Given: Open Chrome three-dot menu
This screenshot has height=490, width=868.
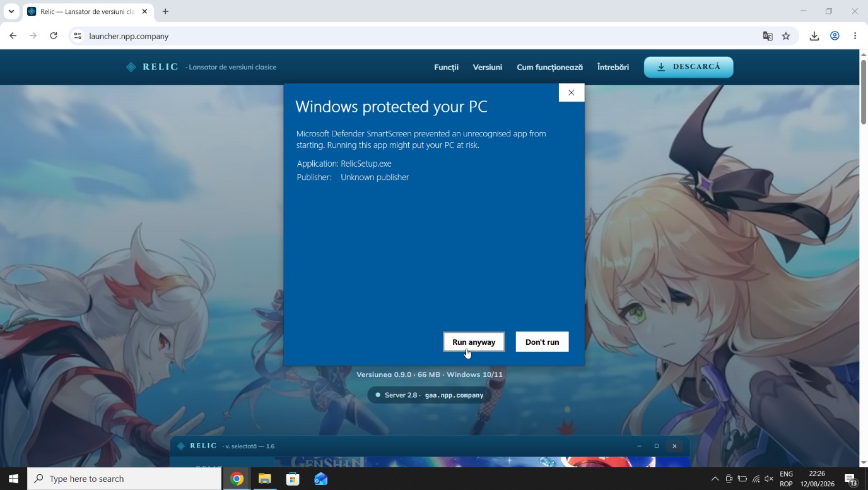Looking at the screenshot, I should [855, 36].
